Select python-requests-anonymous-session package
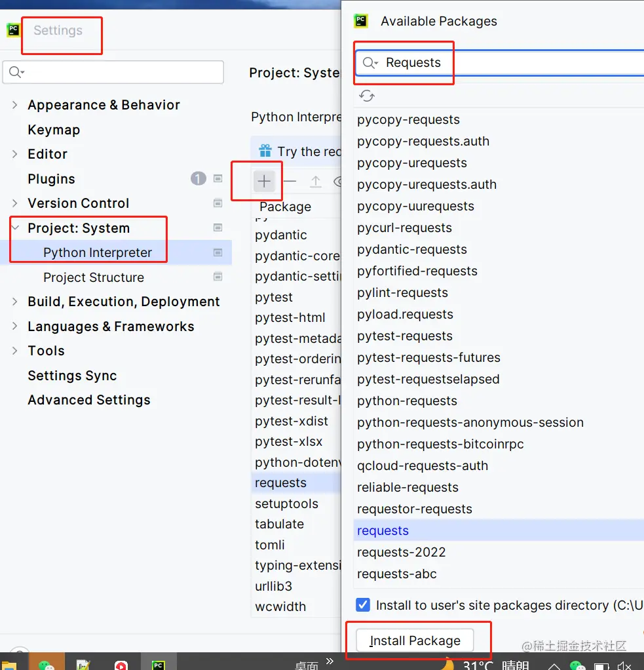644x670 pixels. (470, 422)
